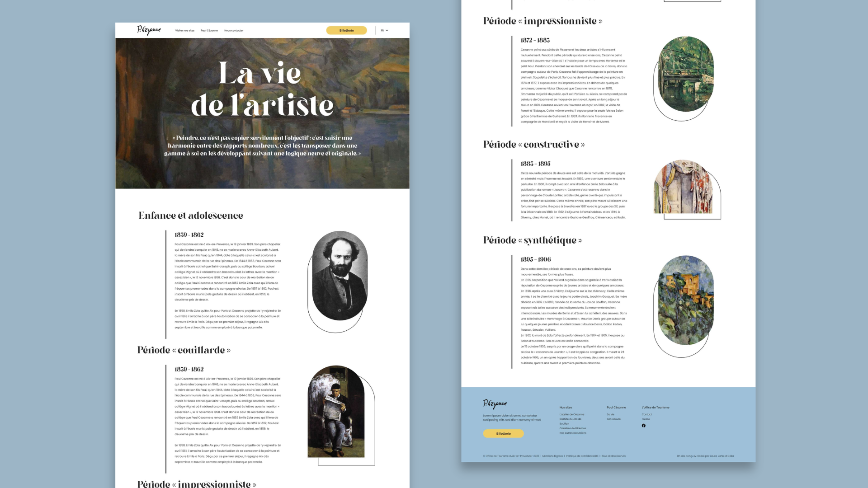The image size is (868, 488).
Task: View the 'Politique de confidentialité' link
Action: (x=582, y=456)
